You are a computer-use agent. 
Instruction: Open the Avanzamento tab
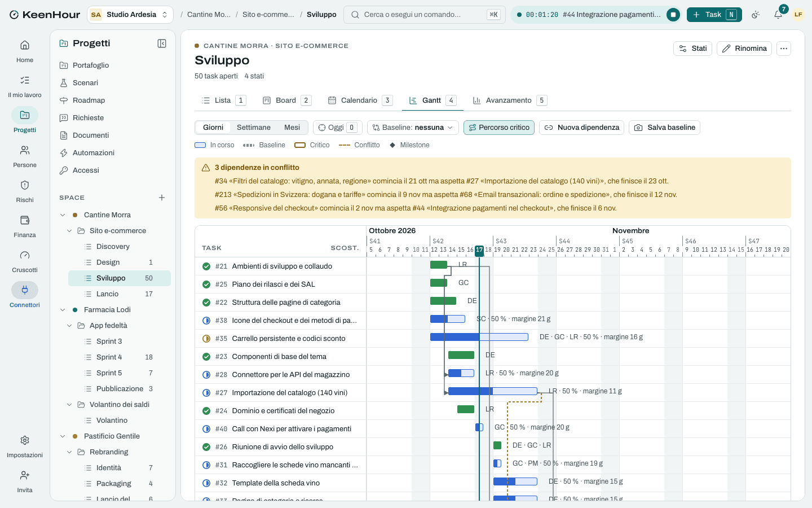pyautogui.click(x=509, y=100)
